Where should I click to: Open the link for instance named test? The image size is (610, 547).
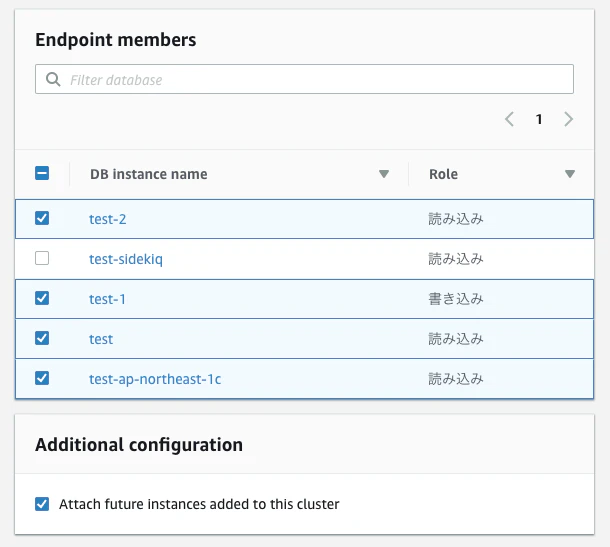point(101,339)
